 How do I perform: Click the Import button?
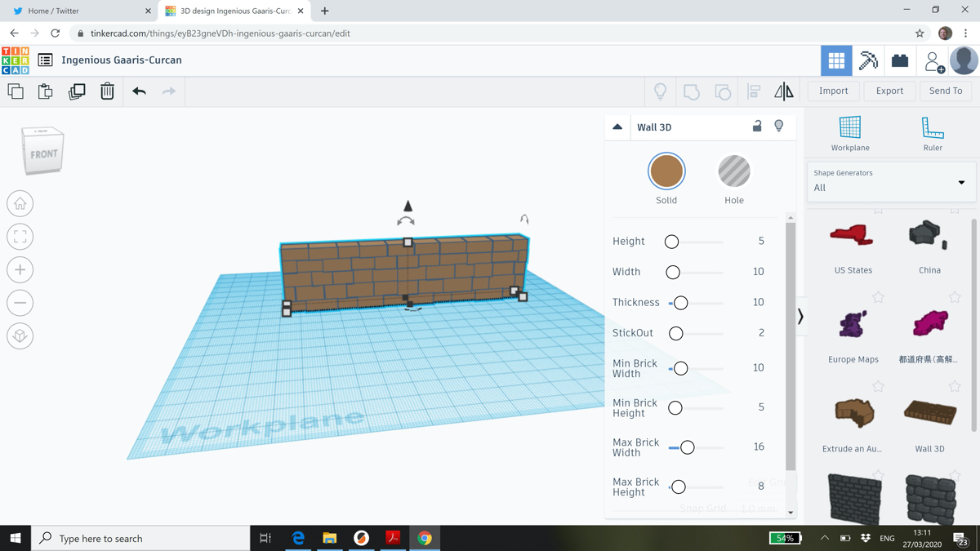click(833, 91)
